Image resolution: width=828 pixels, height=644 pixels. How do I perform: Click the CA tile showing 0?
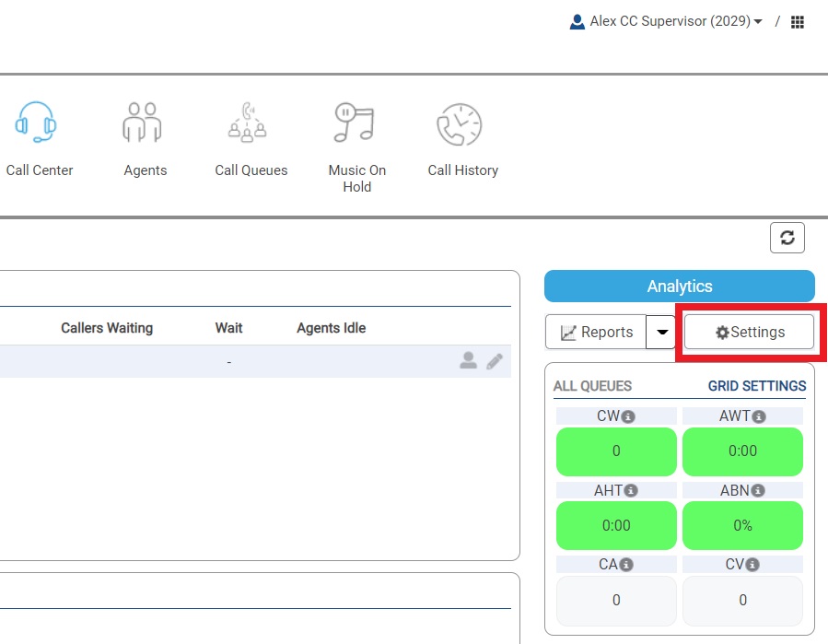616,601
